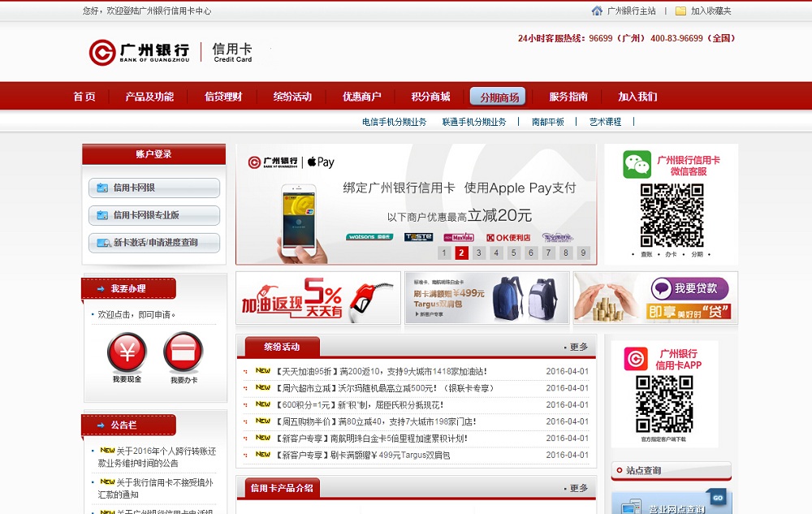Image resolution: width=812 pixels, height=514 pixels.
Task: Click the GO icon on 营业网点查询
Action: click(x=718, y=498)
